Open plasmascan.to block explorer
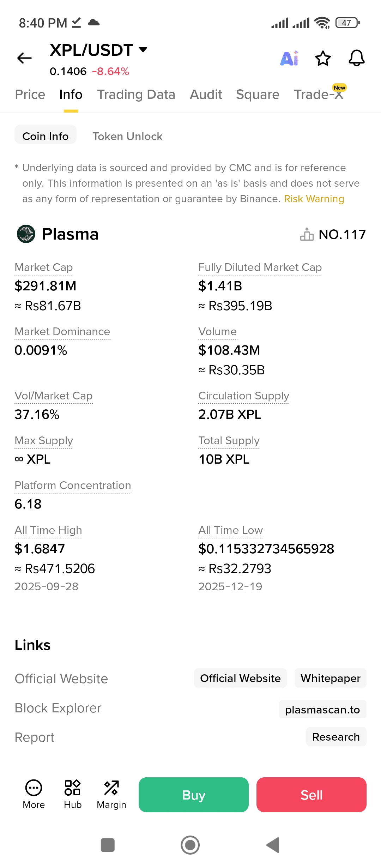Viewport: 381px width, 868px height. 322,710
